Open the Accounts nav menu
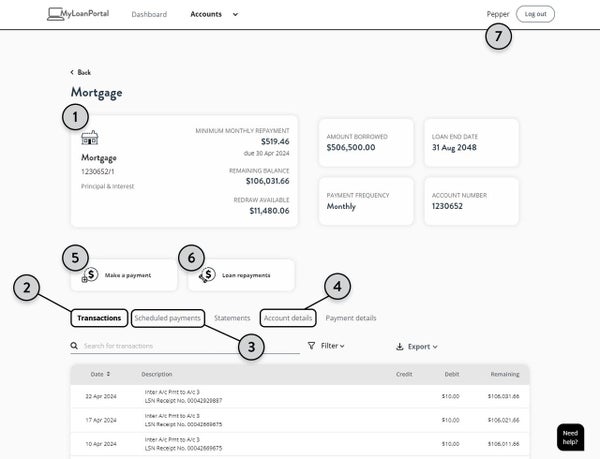Image resolution: width=600 pixels, height=459 pixels. point(206,14)
